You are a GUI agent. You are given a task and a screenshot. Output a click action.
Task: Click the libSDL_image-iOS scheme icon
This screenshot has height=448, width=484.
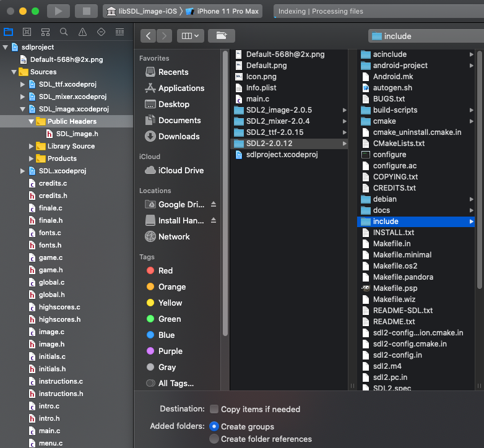[x=111, y=11]
